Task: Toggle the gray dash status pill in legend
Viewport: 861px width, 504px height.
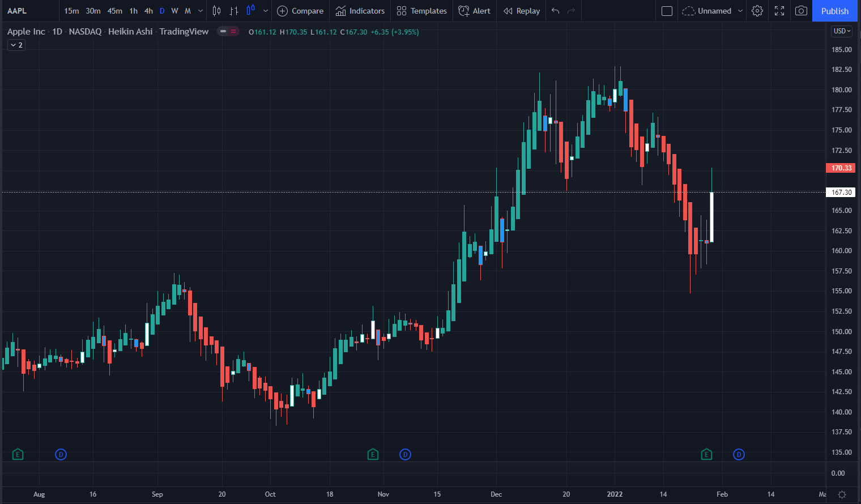Action: [223, 32]
